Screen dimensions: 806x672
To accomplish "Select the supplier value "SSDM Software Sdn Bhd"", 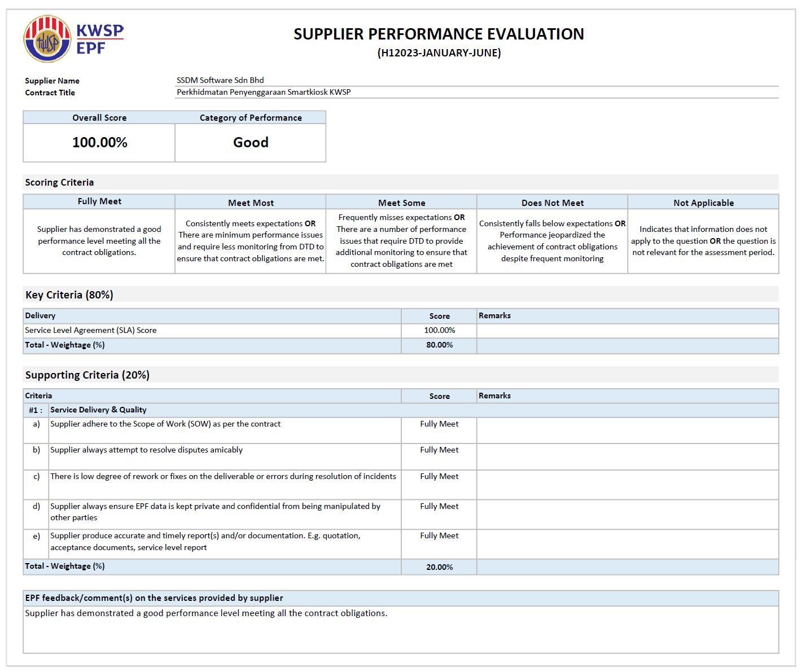I will [220, 80].
